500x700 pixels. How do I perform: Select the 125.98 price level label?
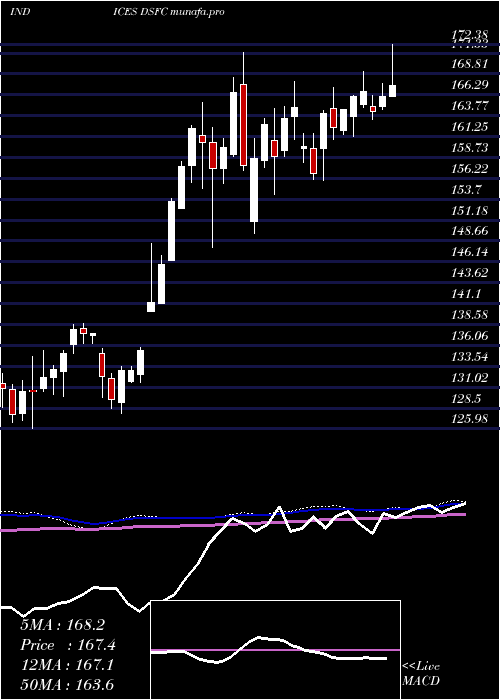coord(469,420)
